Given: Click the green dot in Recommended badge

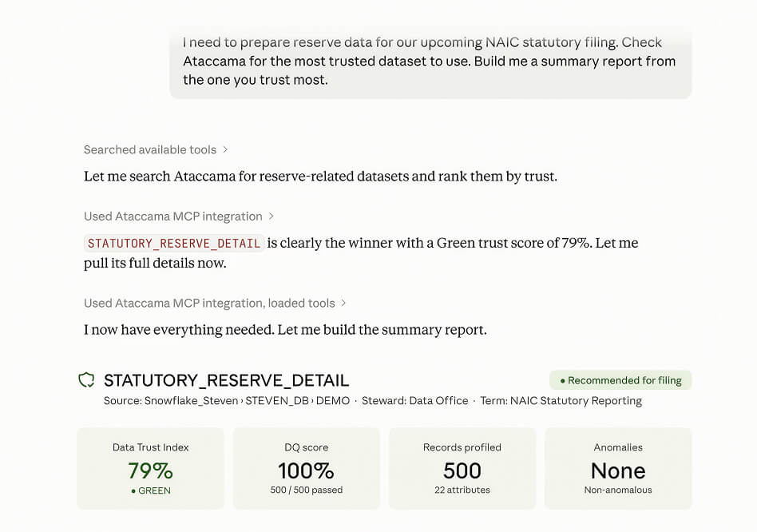Looking at the screenshot, I should pos(562,381).
